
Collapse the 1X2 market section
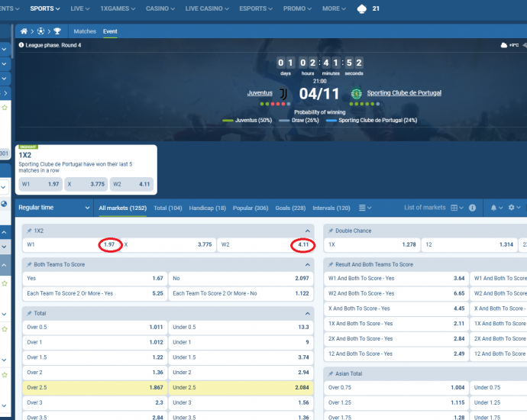pos(308,231)
